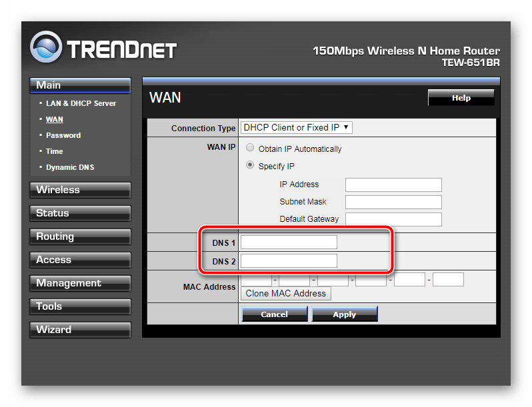Click the TEW-651BR model text
The image size is (532, 407).
point(471,63)
